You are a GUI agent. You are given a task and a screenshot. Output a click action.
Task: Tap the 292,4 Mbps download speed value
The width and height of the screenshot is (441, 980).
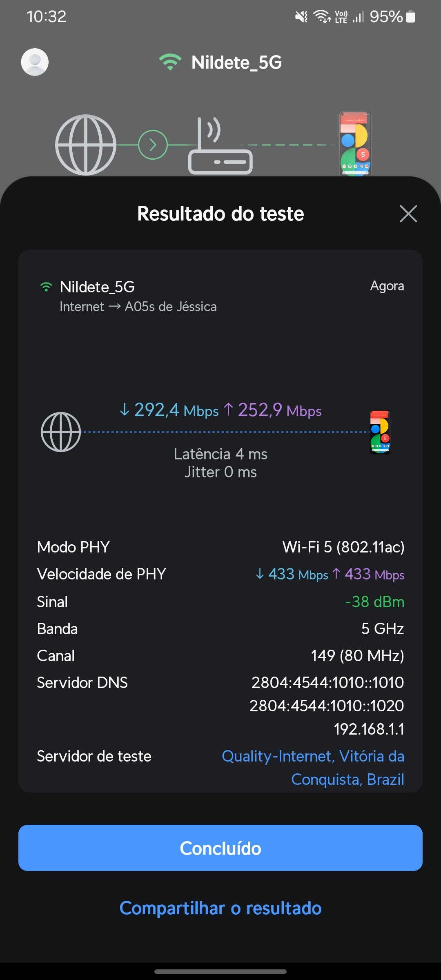click(169, 410)
